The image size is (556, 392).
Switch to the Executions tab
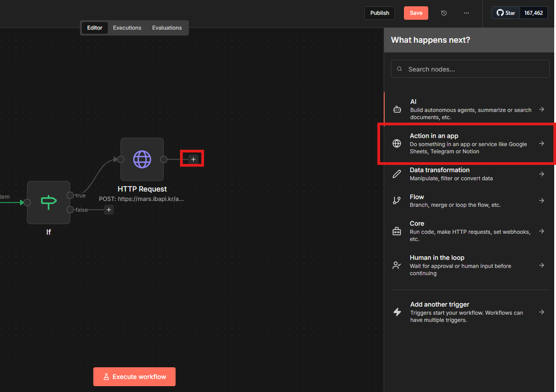127,28
